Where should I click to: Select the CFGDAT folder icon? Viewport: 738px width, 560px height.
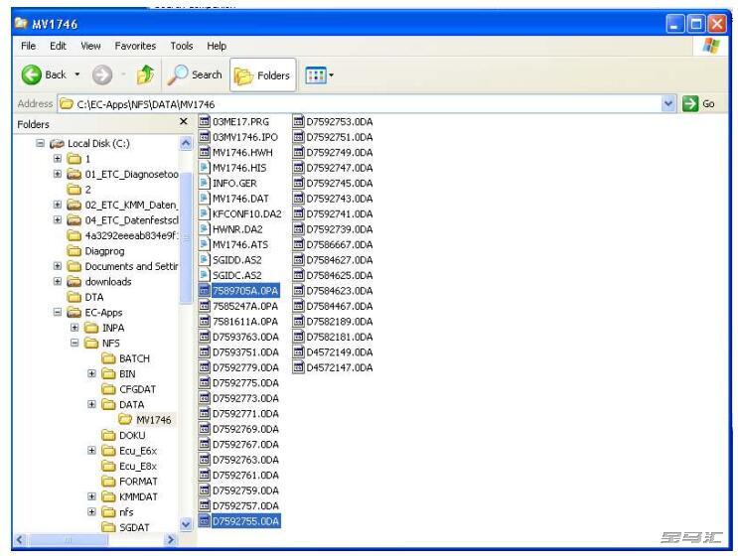click(108, 389)
